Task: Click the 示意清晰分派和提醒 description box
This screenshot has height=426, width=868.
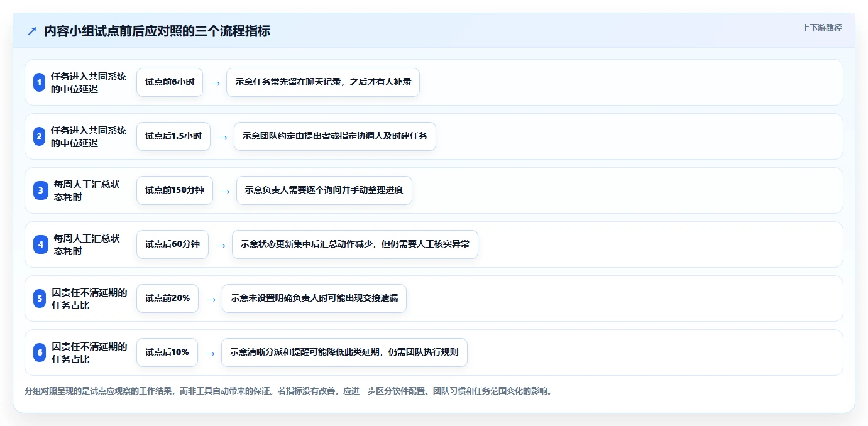Action: point(344,352)
